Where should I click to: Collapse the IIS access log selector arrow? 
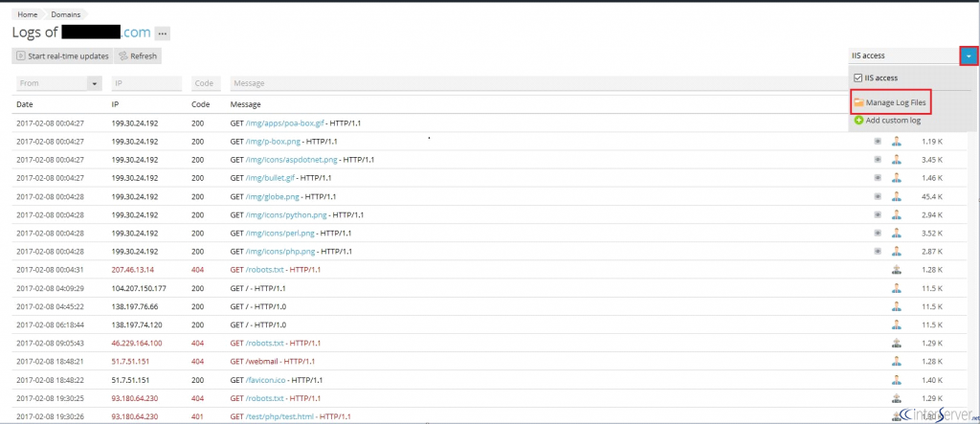point(969,56)
